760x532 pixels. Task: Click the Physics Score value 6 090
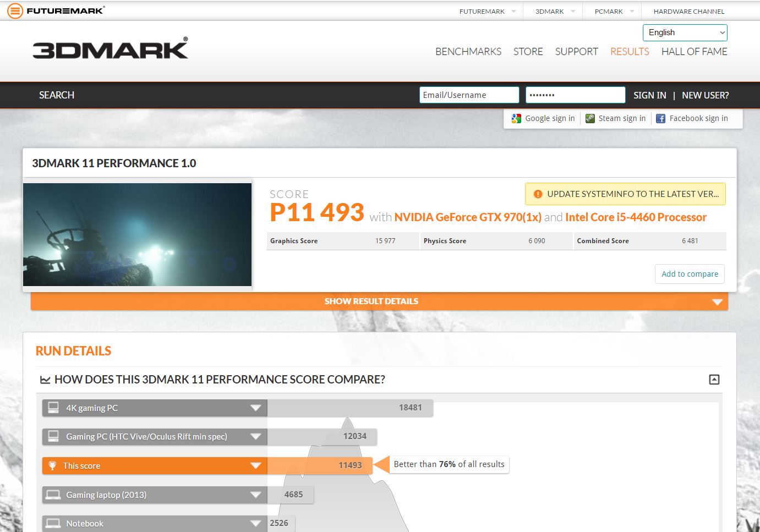pos(537,241)
